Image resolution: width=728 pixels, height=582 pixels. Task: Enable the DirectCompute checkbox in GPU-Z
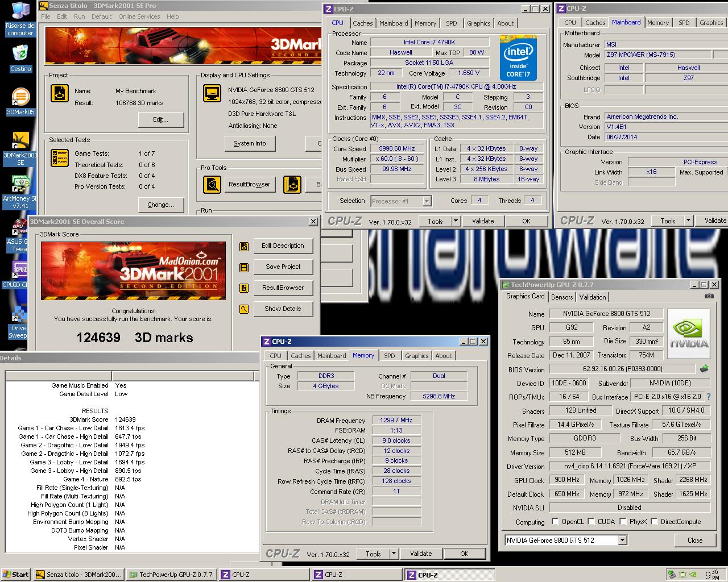pos(654,522)
